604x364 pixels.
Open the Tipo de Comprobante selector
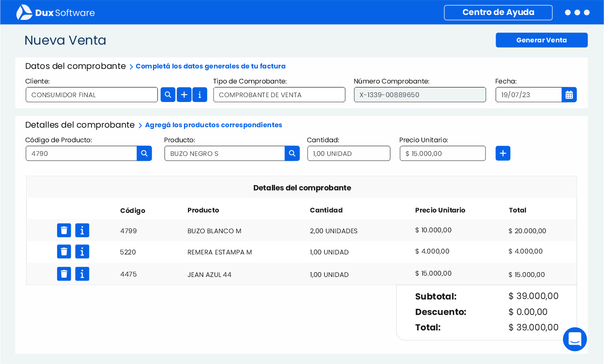click(279, 95)
